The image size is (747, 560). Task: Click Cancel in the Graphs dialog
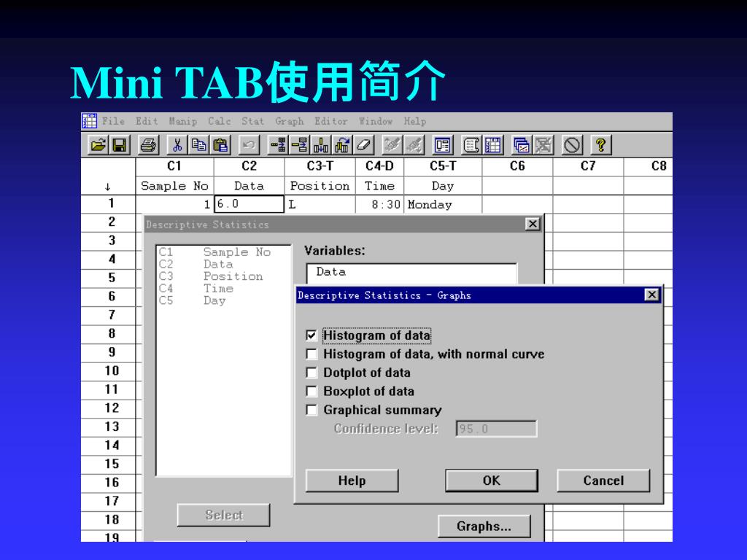coord(603,481)
